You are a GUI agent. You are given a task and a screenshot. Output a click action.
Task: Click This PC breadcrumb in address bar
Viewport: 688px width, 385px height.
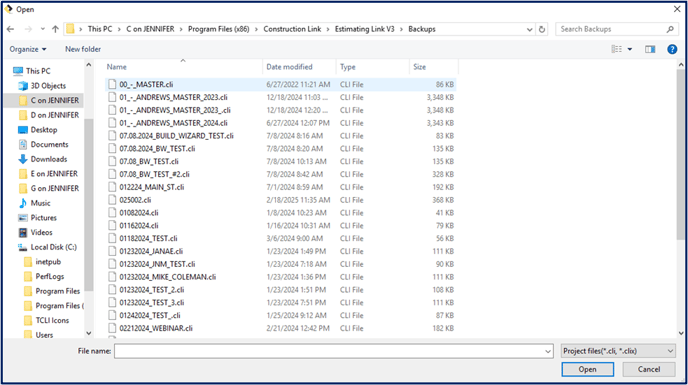(100, 29)
